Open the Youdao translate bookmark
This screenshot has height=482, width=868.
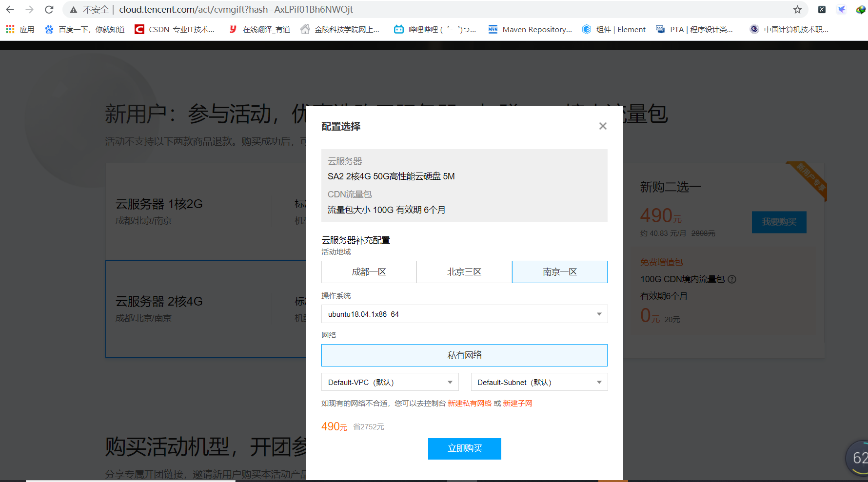coord(259,29)
